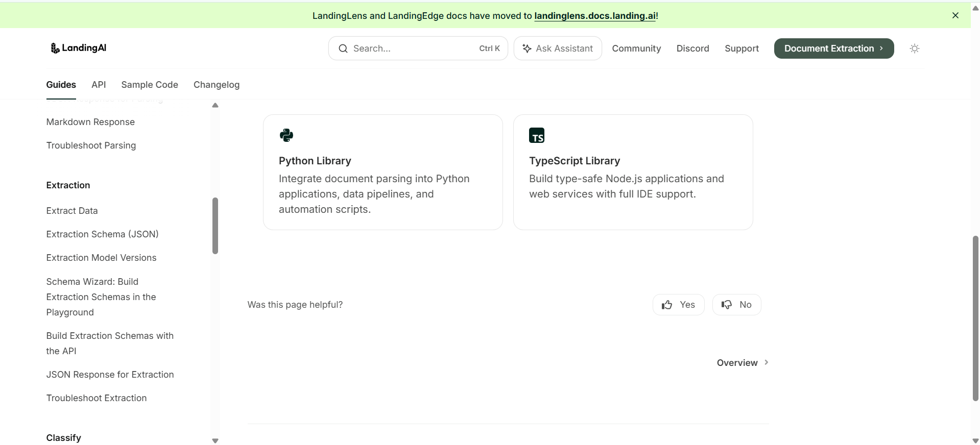Open Troubleshoot Extraction in the sidebar
This screenshot has width=980, height=445.
point(97,398)
